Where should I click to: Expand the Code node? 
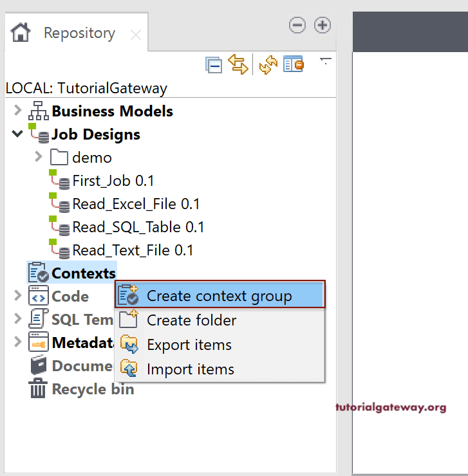click(x=17, y=296)
